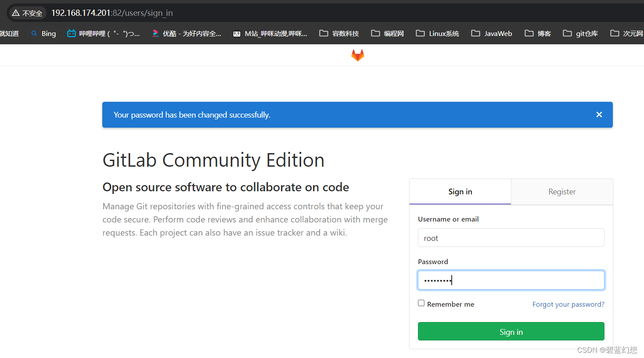Viewport: 644px width, 358px height.
Task: Click the GitLab Community Edition heading
Action: [x=213, y=160]
